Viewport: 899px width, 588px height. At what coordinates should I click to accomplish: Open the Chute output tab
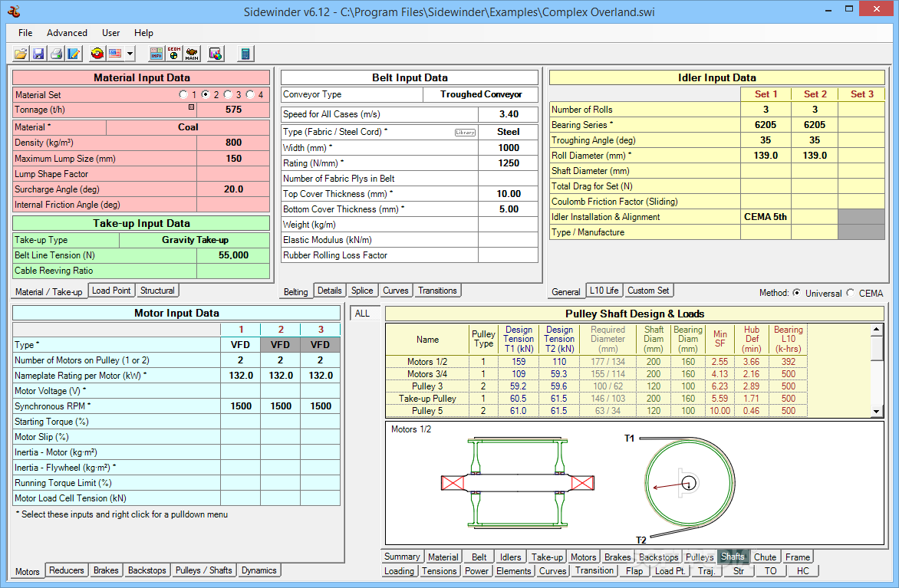point(765,557)
